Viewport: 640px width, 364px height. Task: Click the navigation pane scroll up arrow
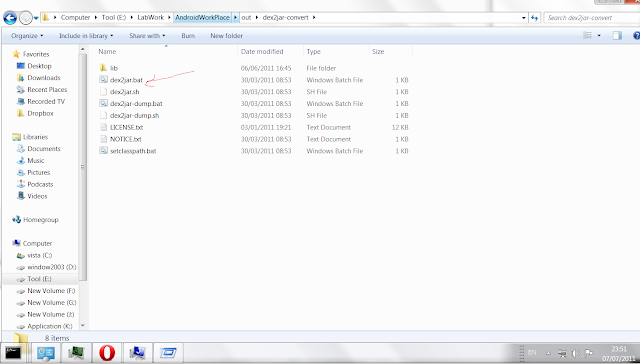[x=83, y=49]
